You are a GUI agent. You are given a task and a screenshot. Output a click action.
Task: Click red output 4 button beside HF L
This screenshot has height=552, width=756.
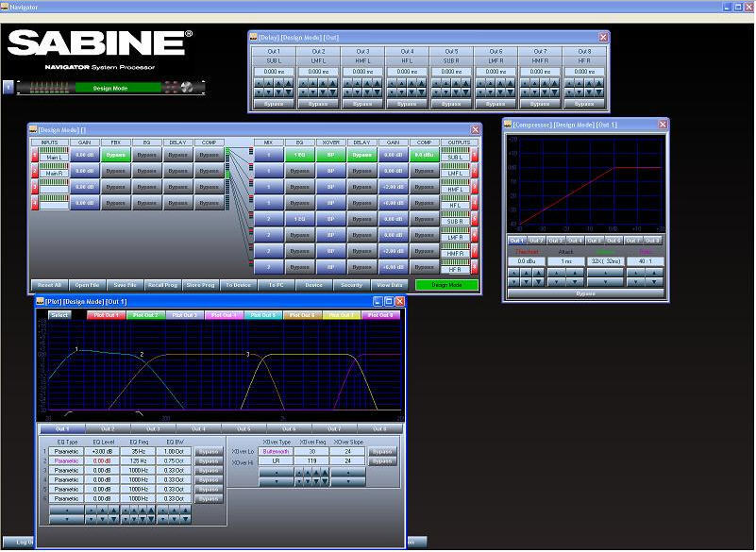tap(475, 203)
